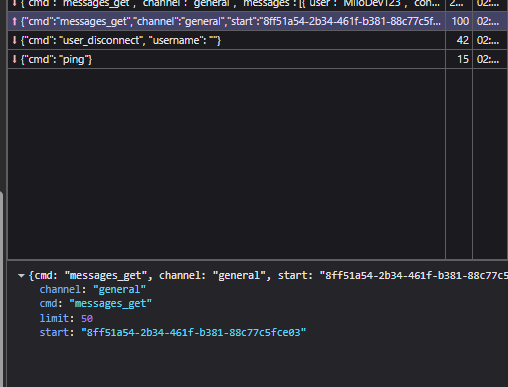Image resolution: width=508 pixels, height=387 pixels.
Task: Collapse the expanded JSON object preview
Action: click(21, 276)
